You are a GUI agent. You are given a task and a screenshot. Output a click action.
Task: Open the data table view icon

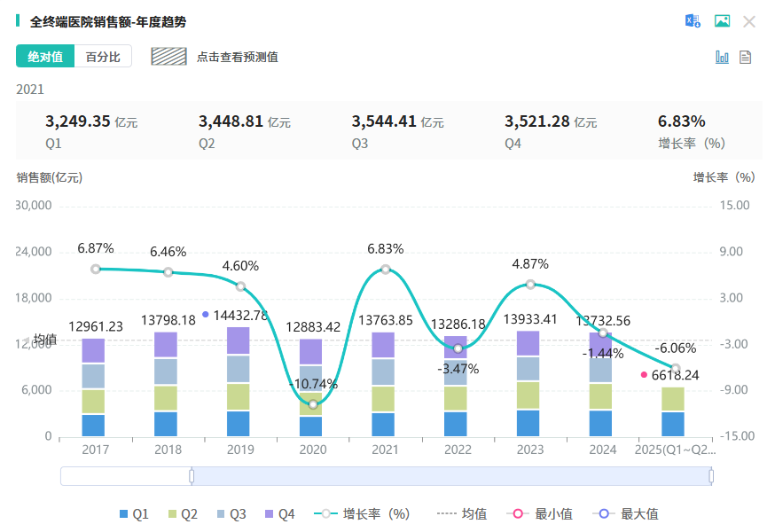click(746, 57)
